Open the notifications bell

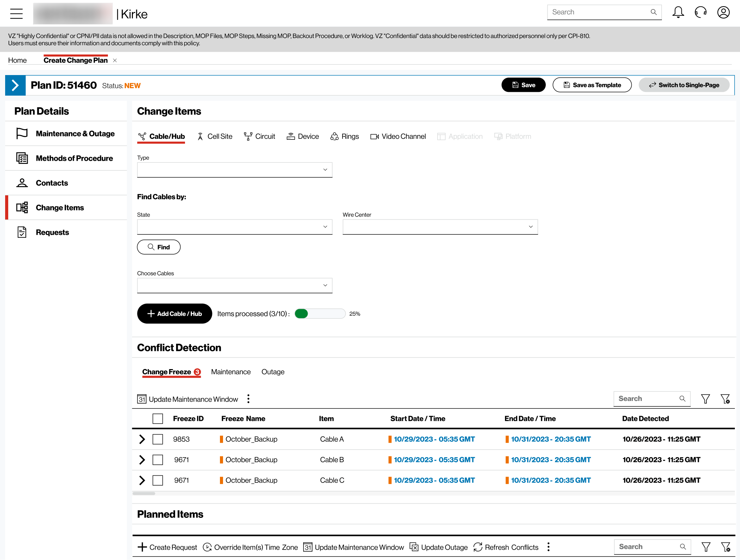678,12
